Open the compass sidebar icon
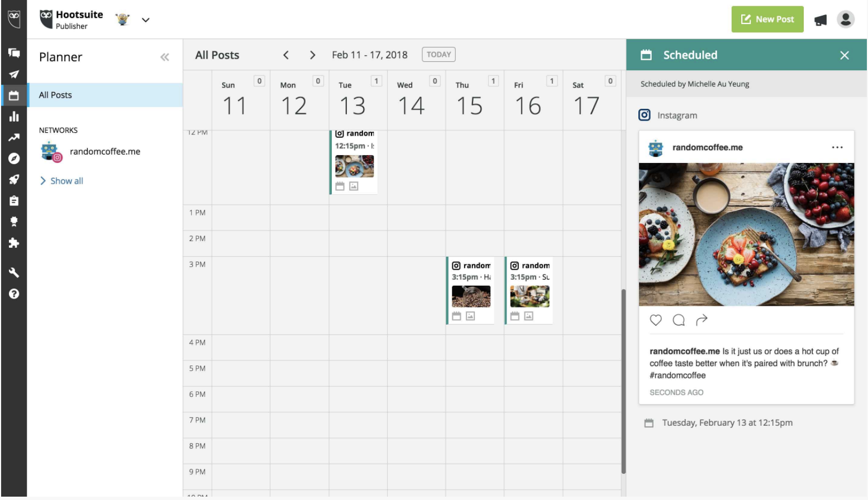The width and height of the screenshot is (868, 500). (x=14, y=158)
